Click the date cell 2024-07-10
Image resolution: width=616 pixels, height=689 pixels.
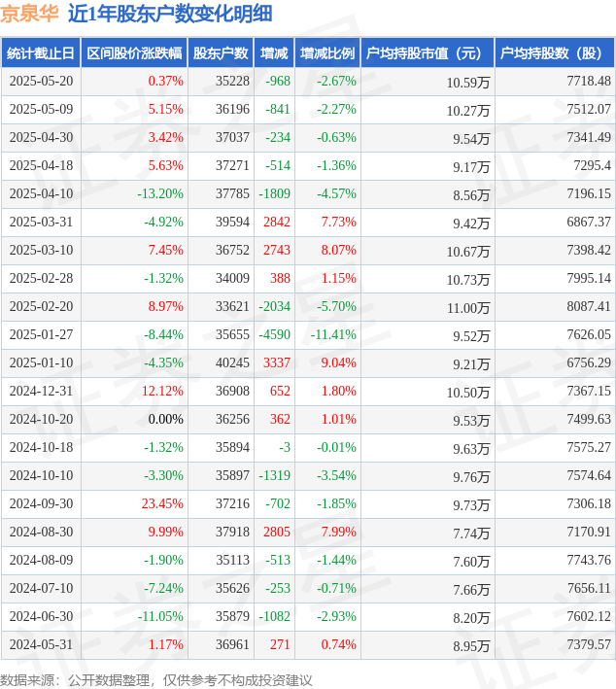42,588
